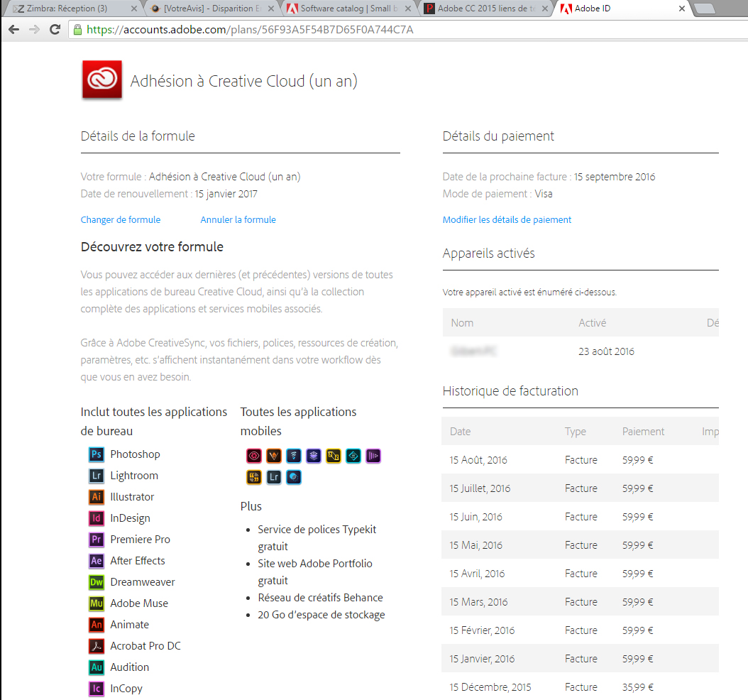The width and height of the screenshot is (748, 700).
Task: Click the Adobe Muse Mu icon
Action: 97,603
